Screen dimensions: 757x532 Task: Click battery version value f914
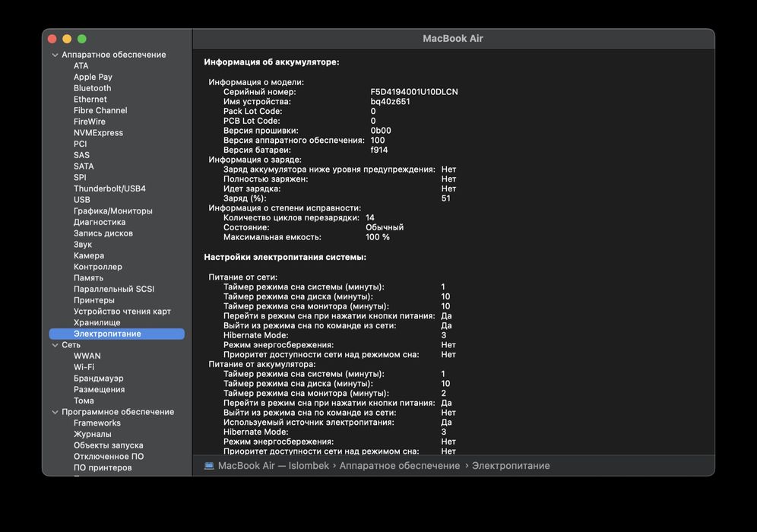tap(379, 150)
